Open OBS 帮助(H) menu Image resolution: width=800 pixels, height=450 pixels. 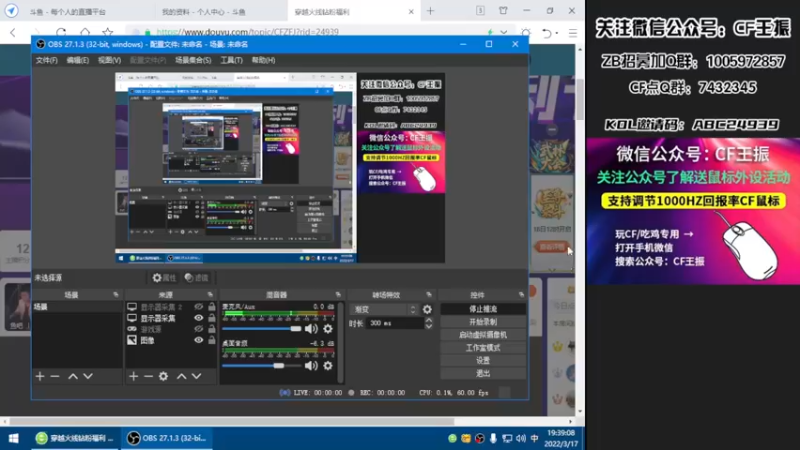(263, 60)
